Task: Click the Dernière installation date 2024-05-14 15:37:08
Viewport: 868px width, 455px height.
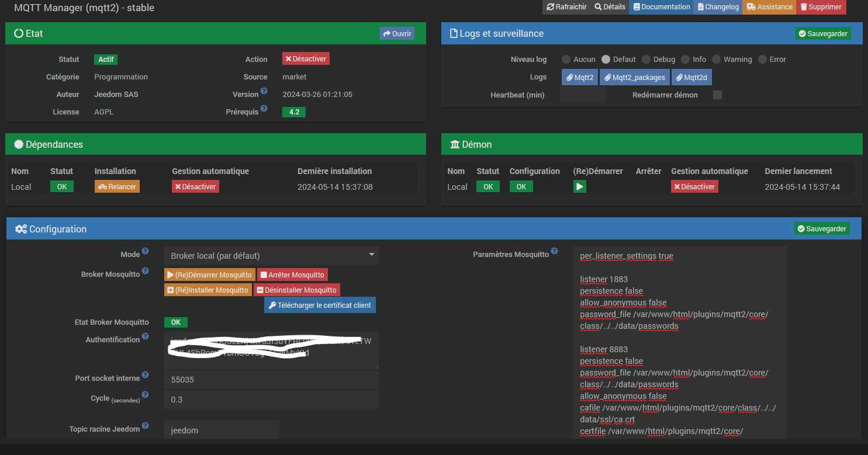Action: click(335, 187)
